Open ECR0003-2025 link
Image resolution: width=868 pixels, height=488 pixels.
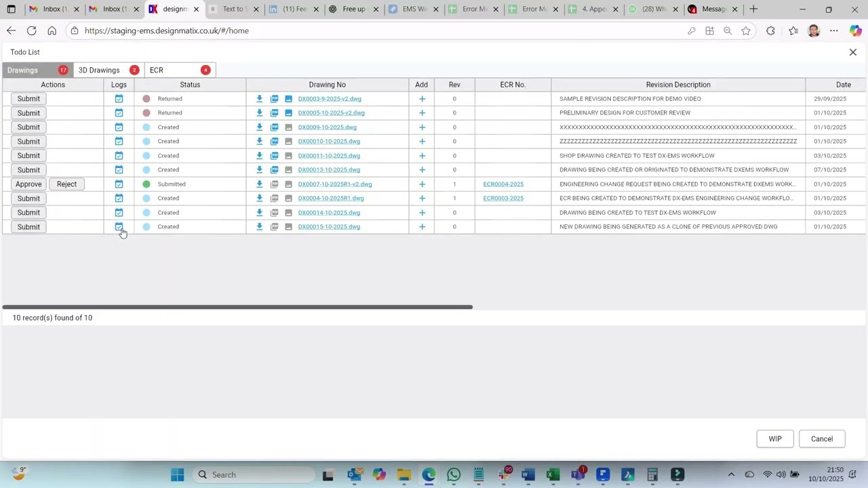coord(503,199)
